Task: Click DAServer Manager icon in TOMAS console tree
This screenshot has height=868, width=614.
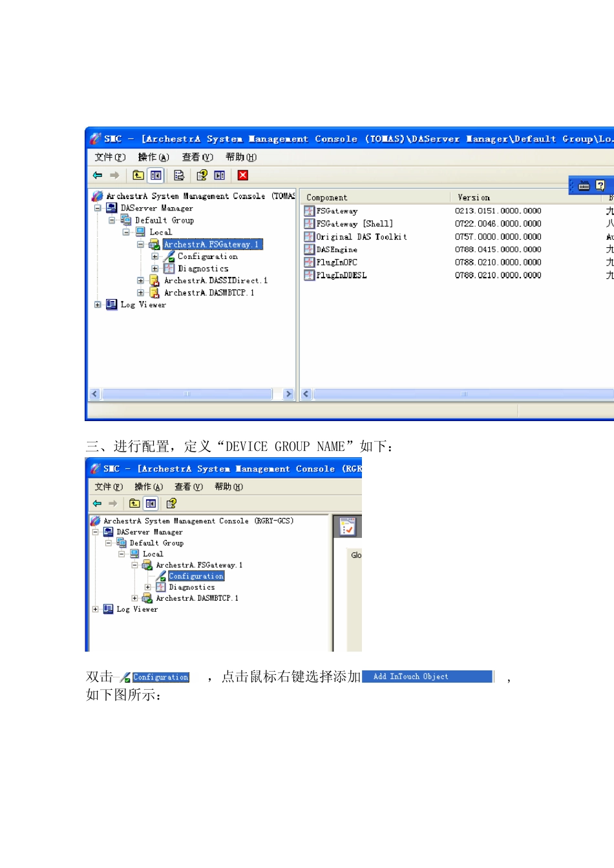Action: coord(111,208)
